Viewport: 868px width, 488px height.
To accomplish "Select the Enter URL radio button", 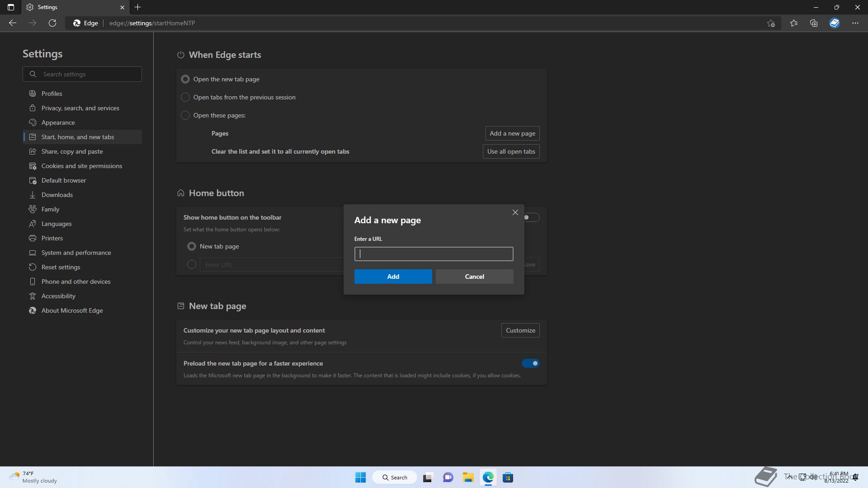I will [x=192, y=264].
